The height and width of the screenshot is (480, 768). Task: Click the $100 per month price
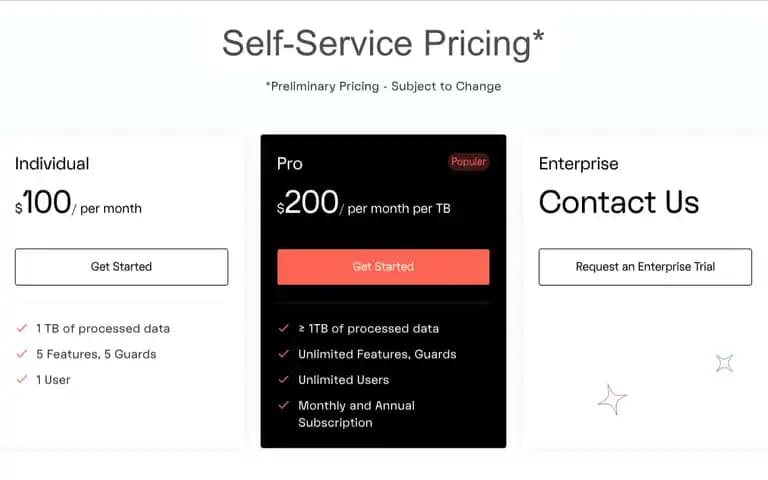click(78, 202)
